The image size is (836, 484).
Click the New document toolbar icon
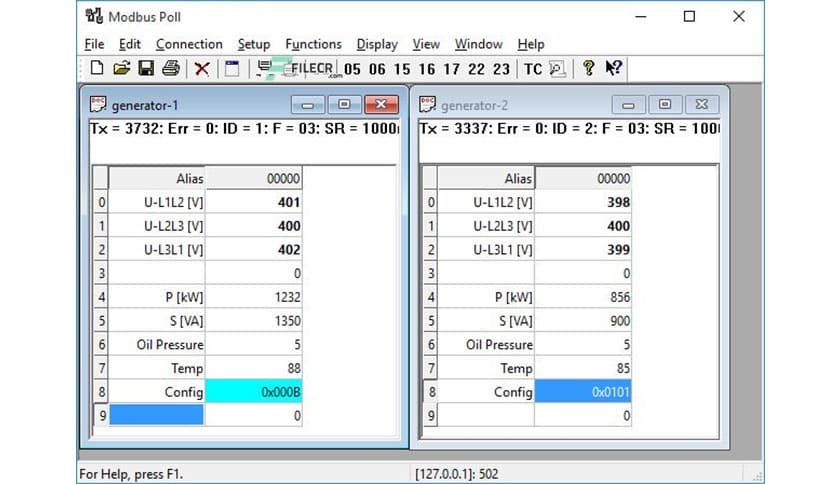pyautogui.click(x=97, y=69)
